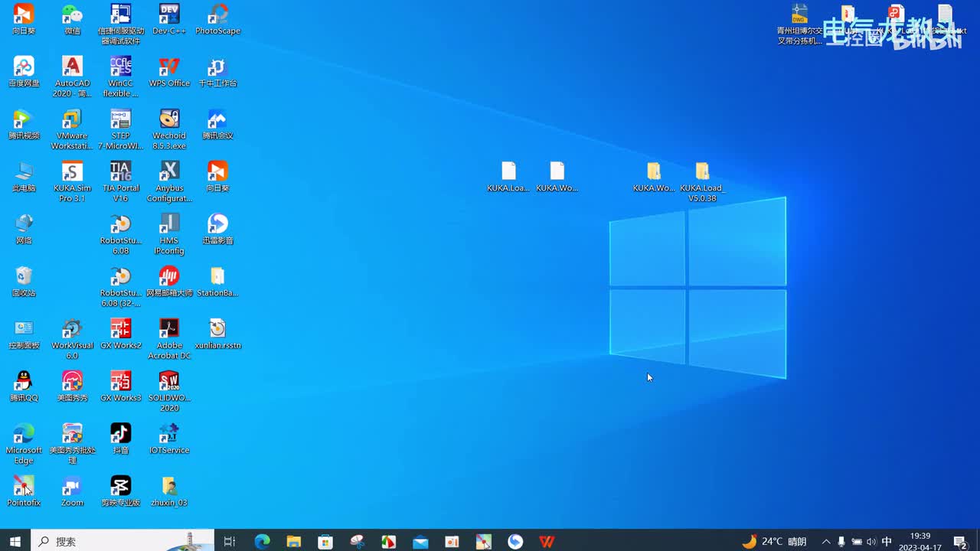Open the Windows Start menu
Viewport: 980px width, 551px height.
tap(15, 541)
